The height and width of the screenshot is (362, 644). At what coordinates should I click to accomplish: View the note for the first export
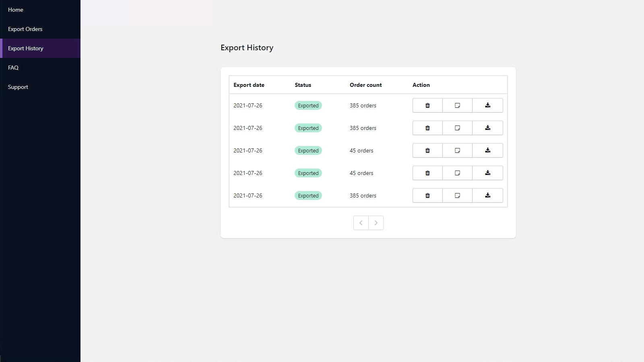(x=457, y=105)
